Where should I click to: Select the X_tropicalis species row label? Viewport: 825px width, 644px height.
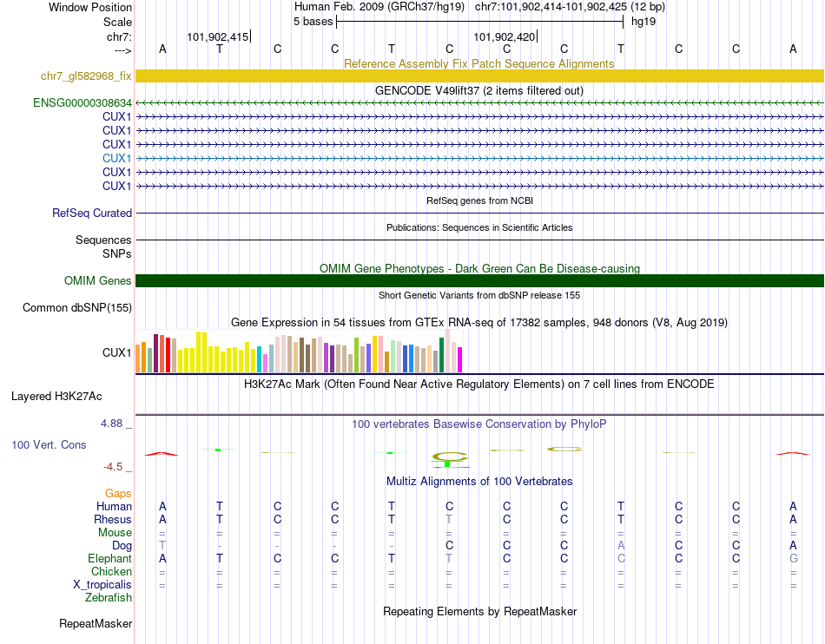(102, 585)
